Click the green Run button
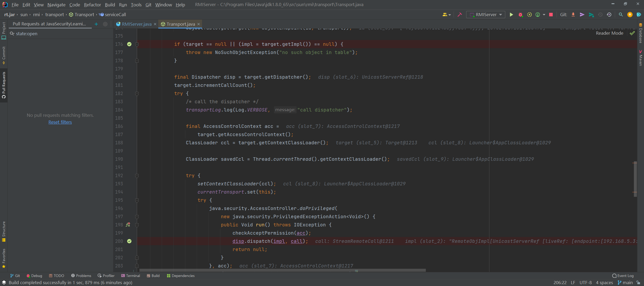644x286 pixels. coord(511,15)
